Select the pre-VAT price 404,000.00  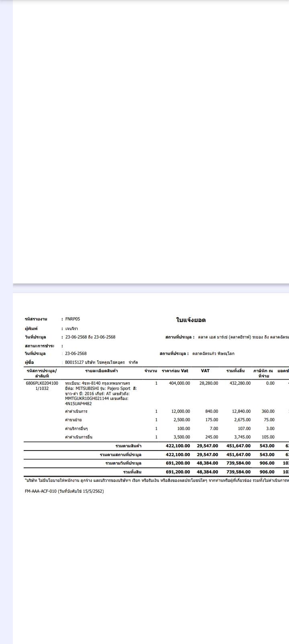pos(179,383)
